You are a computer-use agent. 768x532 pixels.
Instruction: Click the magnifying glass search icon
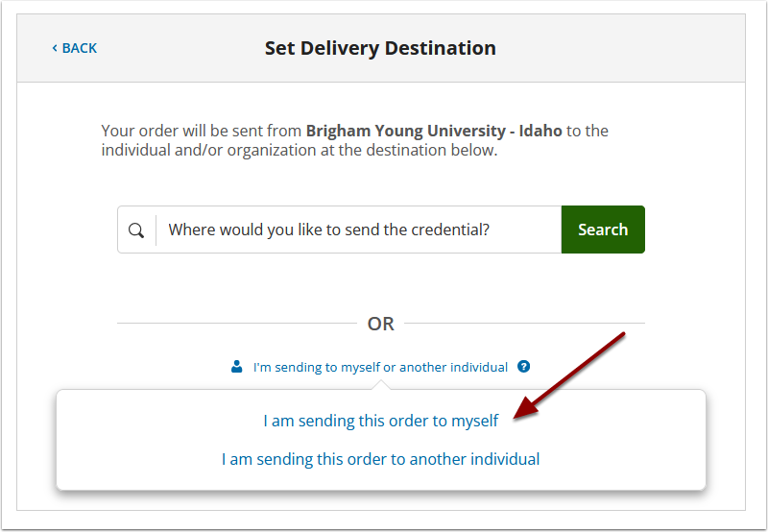point(136,230)
